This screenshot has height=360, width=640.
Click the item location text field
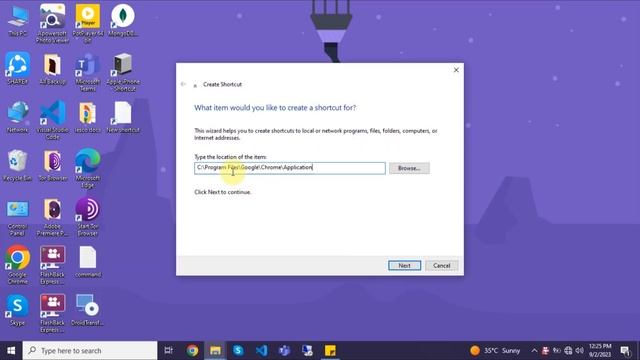pos(290,168)
